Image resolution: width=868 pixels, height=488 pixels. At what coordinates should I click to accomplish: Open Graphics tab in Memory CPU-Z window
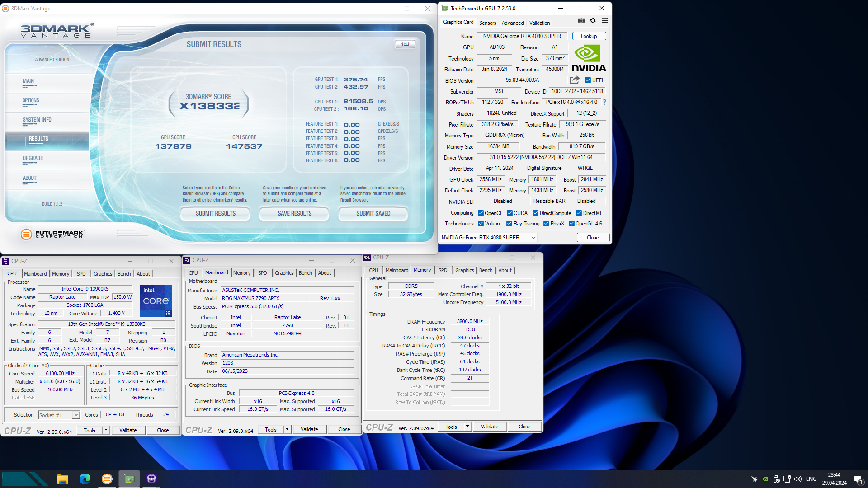coord(464,270)
